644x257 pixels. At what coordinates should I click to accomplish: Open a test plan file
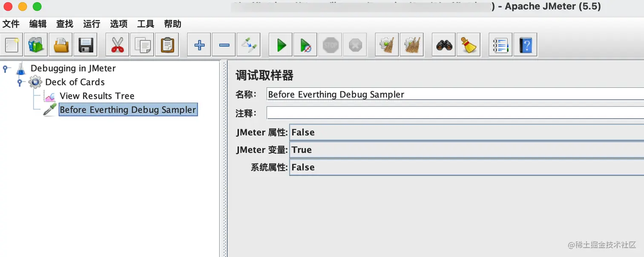coord(60,45)
